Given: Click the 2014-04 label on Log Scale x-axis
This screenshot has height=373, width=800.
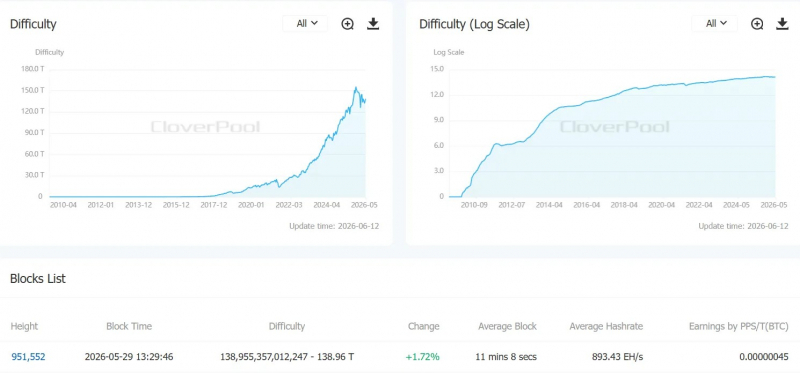Looking at the screenshot, I should click(549, 205).
